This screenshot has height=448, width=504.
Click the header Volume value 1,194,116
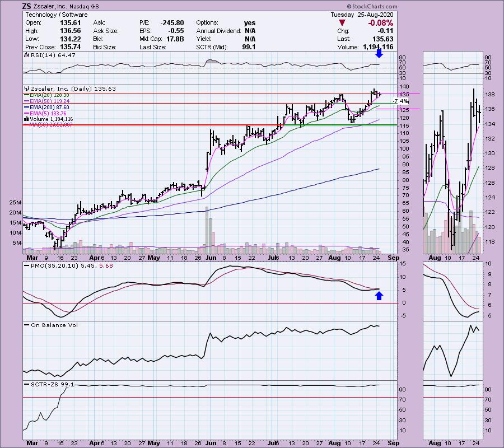coord(379,47)
